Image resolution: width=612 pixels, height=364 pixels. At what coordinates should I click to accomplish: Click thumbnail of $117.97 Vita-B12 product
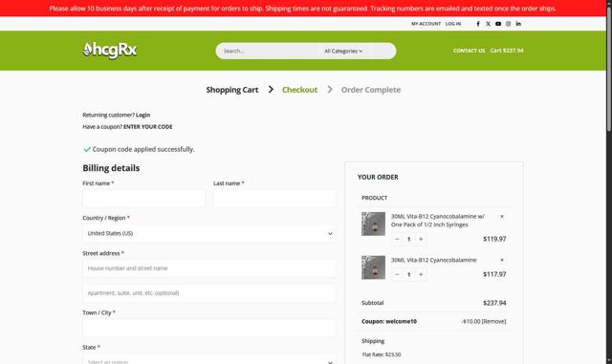point(373,268)
